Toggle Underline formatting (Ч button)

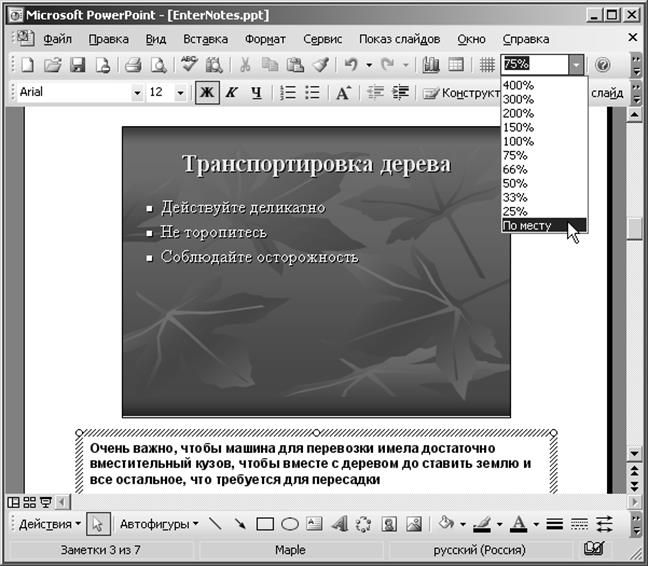256,93
